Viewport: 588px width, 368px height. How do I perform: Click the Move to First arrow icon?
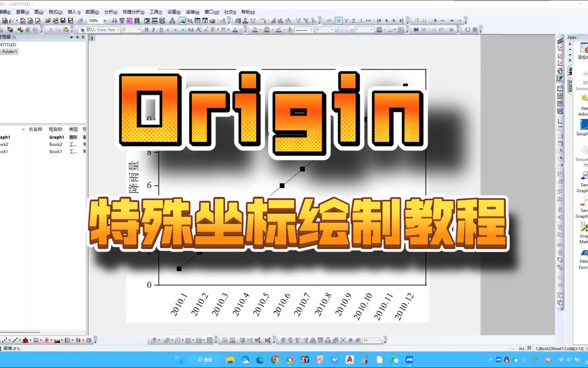(379, 21)
